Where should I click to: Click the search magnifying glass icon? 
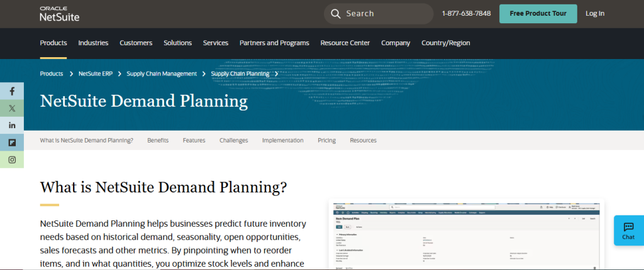336,14
